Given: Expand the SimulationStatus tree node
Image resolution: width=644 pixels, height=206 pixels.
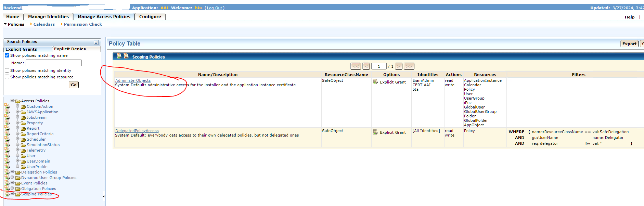Looking at the screenshot, I should click(18, 144).
